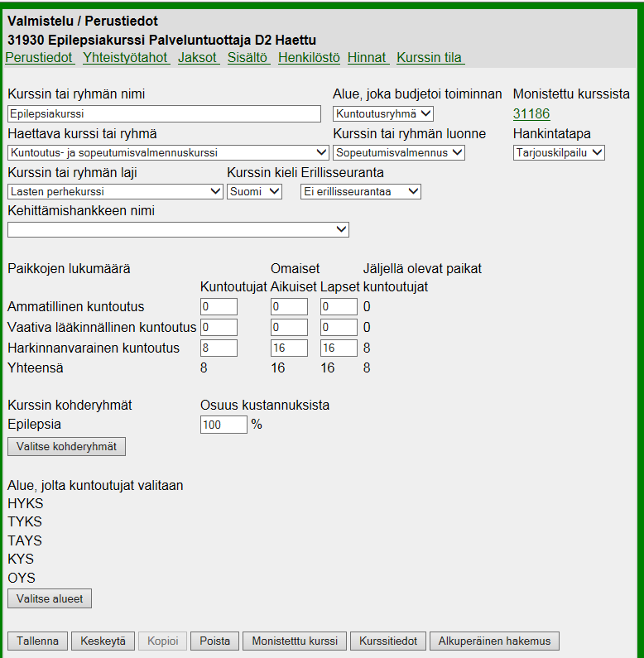Screen dimensions: 644x658
Task: Click the Valitse alueet button
Action: point(50,599)
